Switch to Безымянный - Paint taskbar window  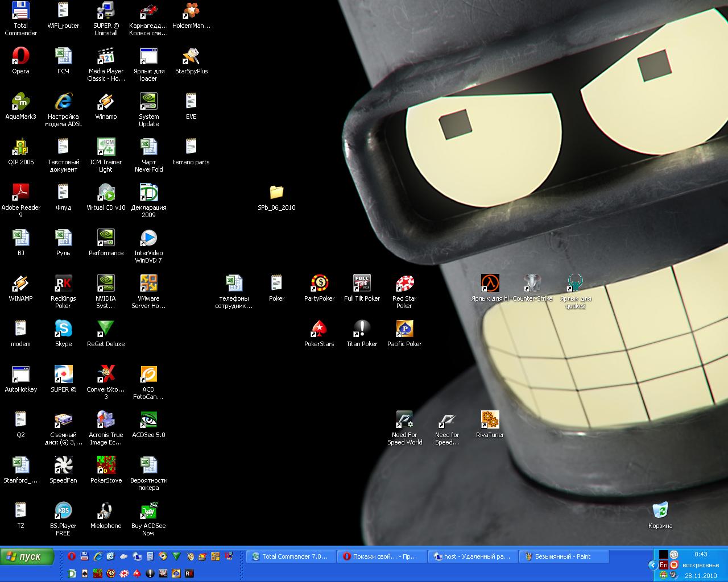pos(563,557)
